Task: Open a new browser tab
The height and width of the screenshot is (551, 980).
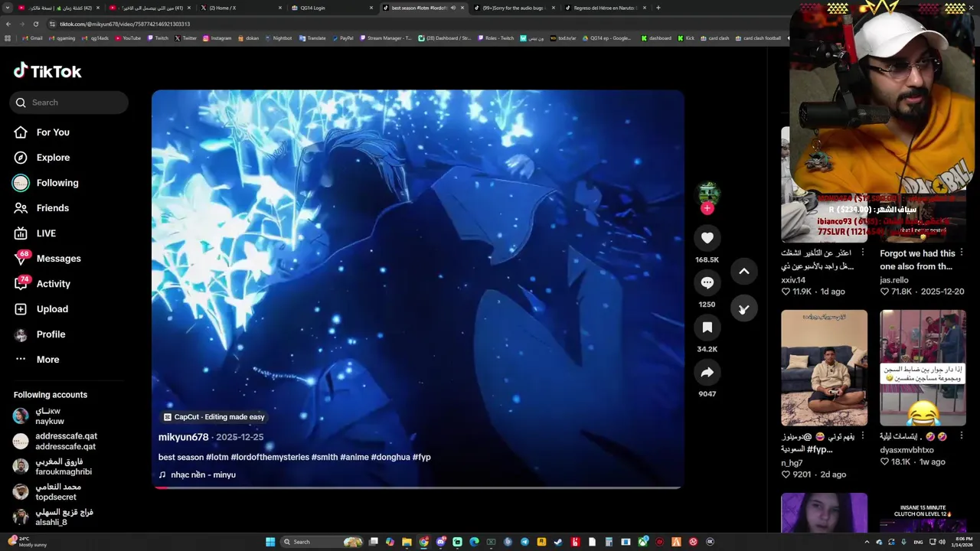Action: (658, 8)
